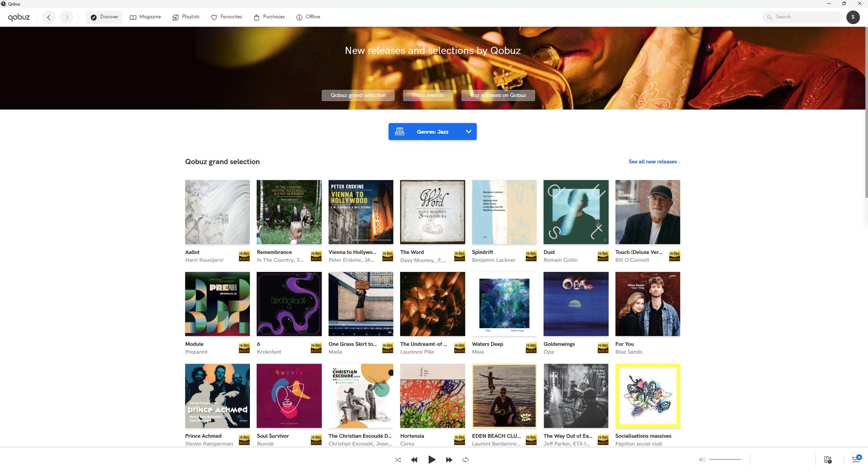Skip to the previous track
The height and width of the screenshot is (472, 868).
(x=414, y=460)
